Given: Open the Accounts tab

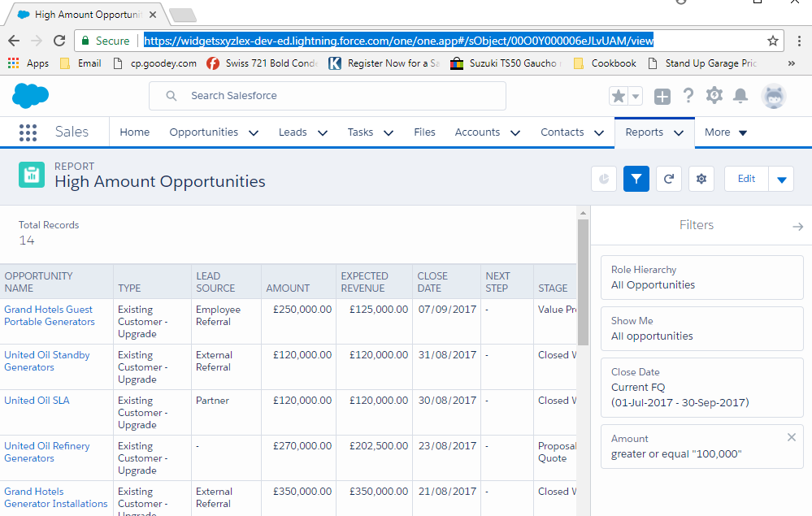Looking at the screenshot, I should coord(477,132).
